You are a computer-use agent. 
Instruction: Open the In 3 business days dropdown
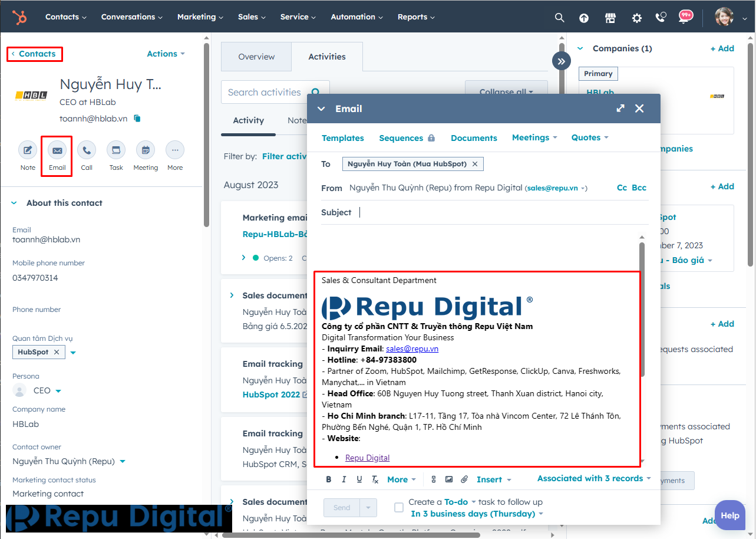(477, 514)
